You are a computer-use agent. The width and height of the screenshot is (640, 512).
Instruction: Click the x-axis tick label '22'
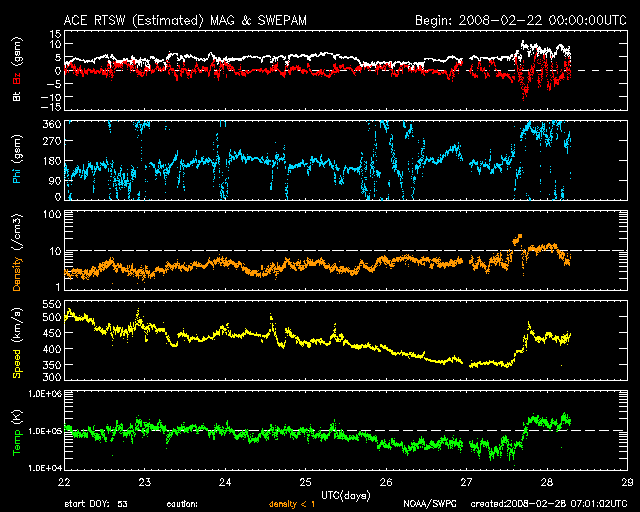click(x=64, y=482)
